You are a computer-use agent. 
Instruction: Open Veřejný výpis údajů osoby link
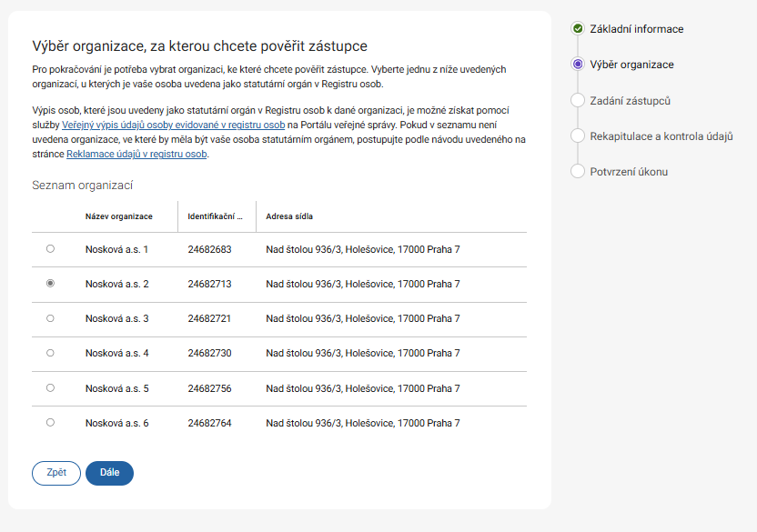coord(174,124)
